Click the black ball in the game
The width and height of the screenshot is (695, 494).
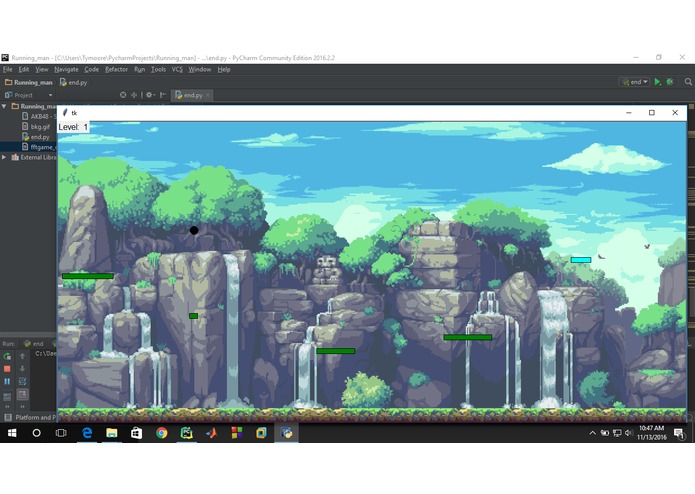[194, 230]
